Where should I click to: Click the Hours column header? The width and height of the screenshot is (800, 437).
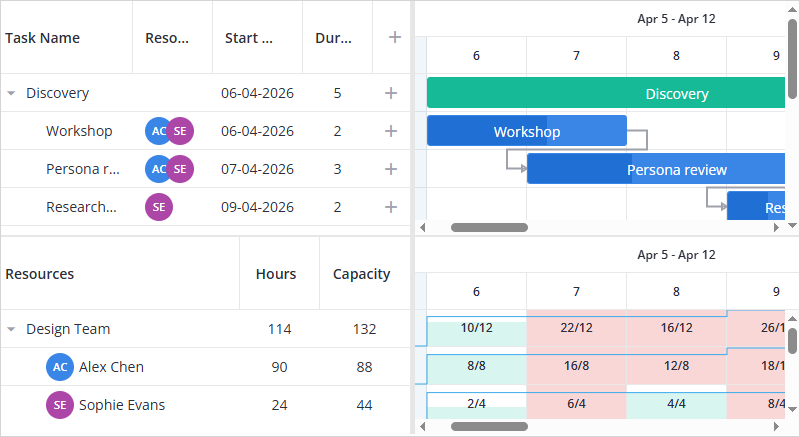click(280, 274)
